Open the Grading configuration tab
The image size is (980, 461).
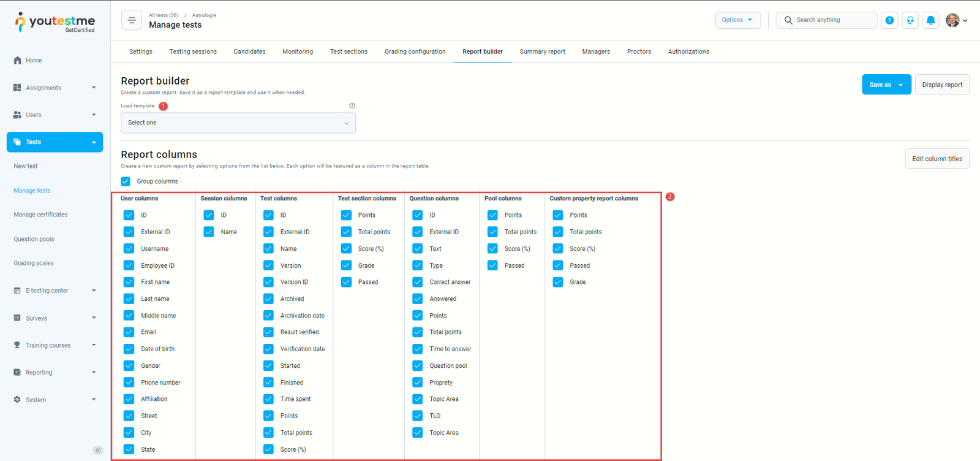point(415,51)
